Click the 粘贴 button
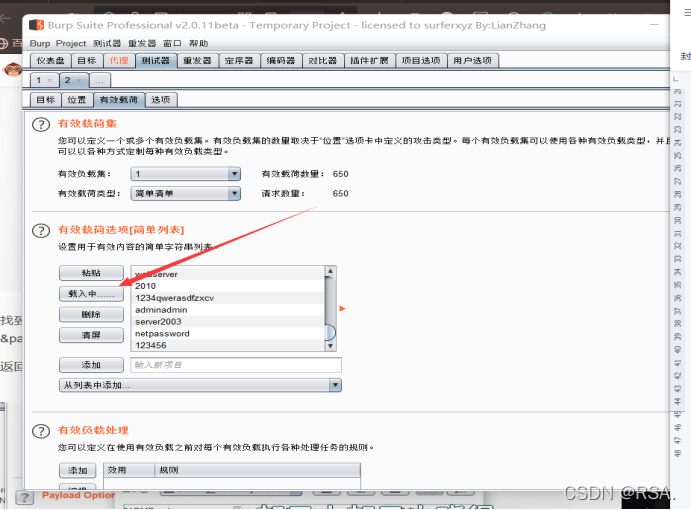The height and width of the screenshot is (510, 691). pyautogui.click(x=91, y=273)
